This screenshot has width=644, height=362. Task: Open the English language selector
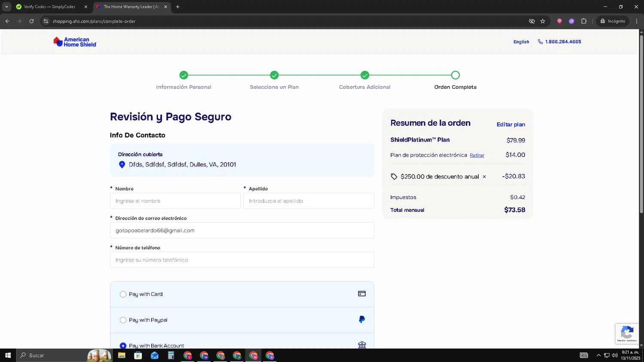(x=521, y=42)
